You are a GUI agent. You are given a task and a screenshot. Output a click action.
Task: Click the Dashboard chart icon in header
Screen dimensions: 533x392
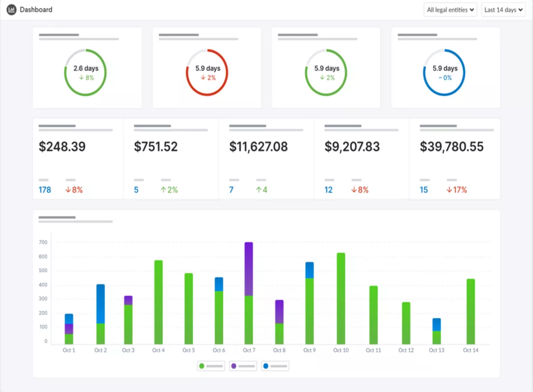pos(11,10)
